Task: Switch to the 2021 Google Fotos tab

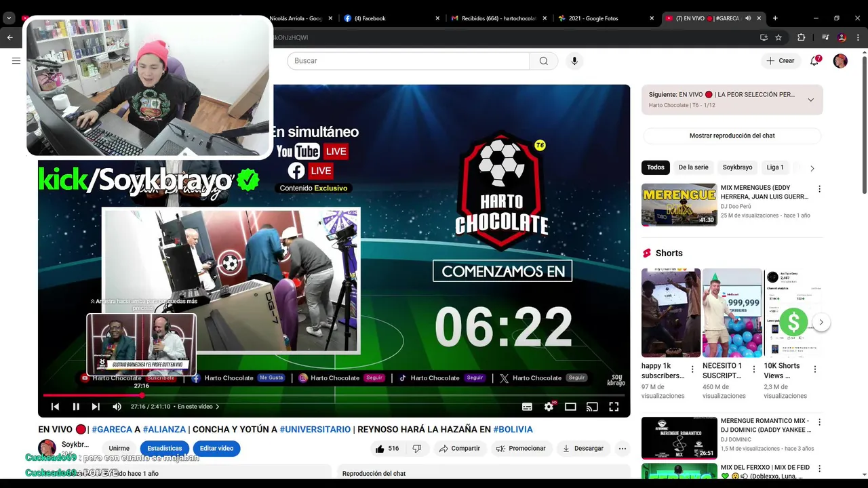Action: pos(606,18)
